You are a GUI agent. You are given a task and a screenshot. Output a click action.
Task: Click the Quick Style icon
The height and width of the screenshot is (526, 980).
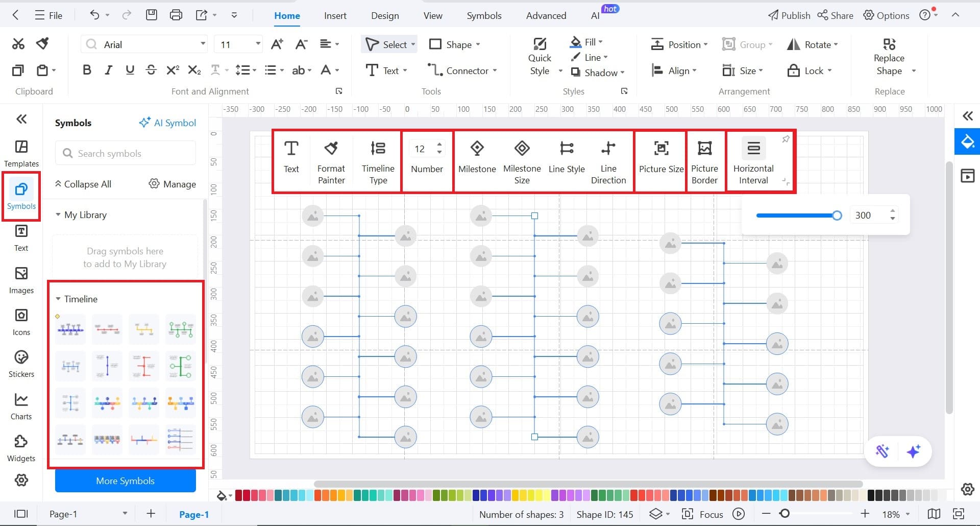[x=540, y=44]
